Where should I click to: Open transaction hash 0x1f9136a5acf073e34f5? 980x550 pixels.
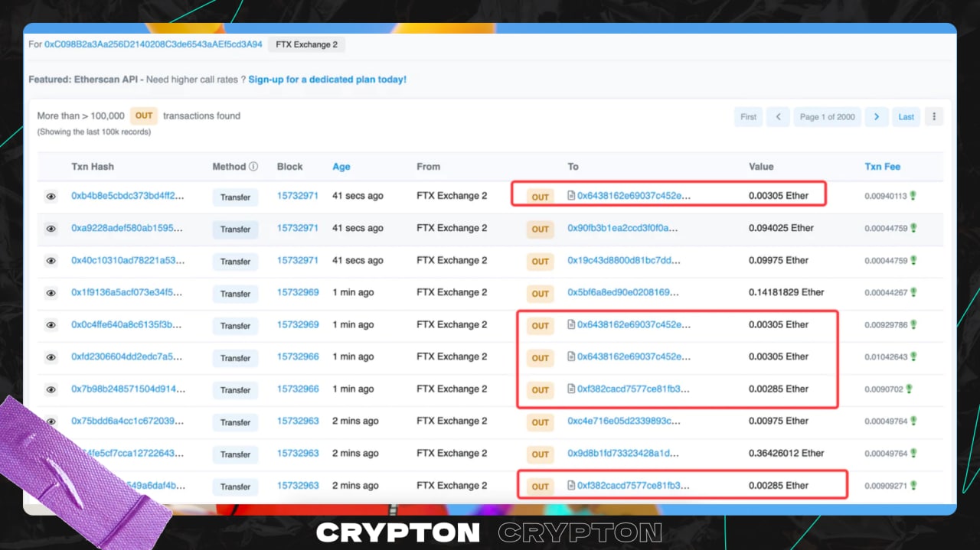[128, 292]
